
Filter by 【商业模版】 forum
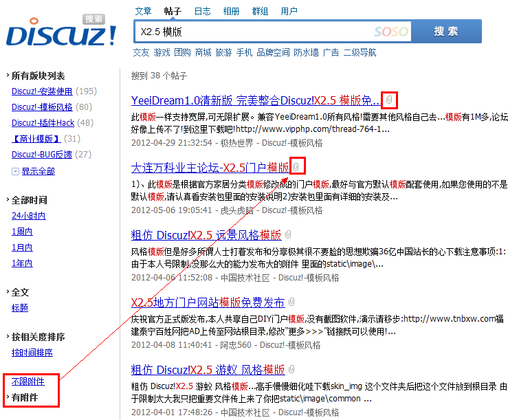click(36, 139)
